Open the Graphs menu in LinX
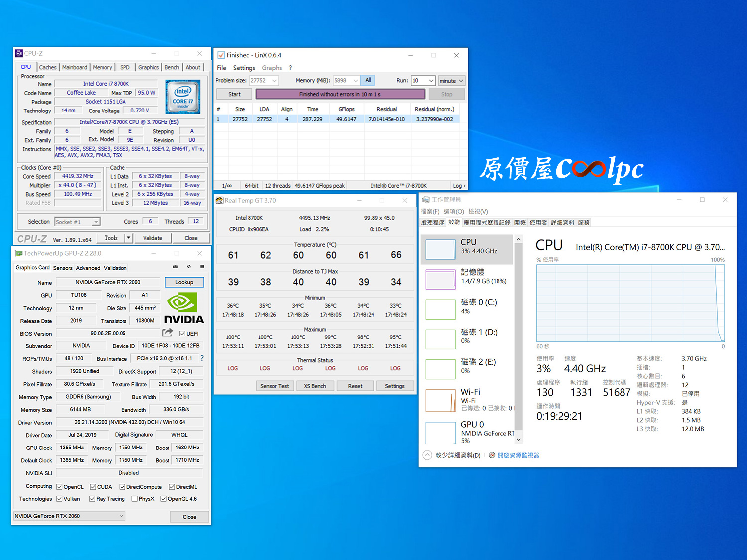 [x=272, y=68]
